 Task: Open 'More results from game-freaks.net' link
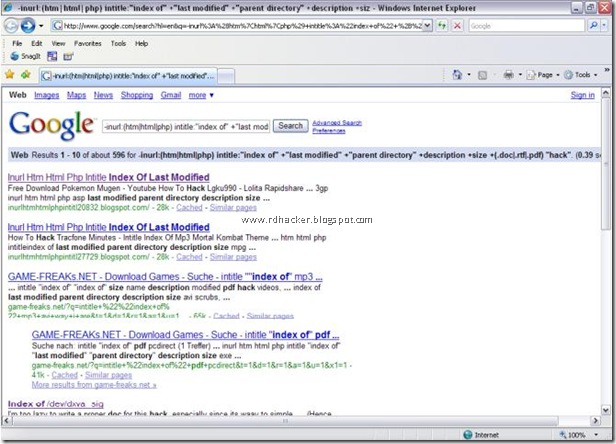point(94,385)
